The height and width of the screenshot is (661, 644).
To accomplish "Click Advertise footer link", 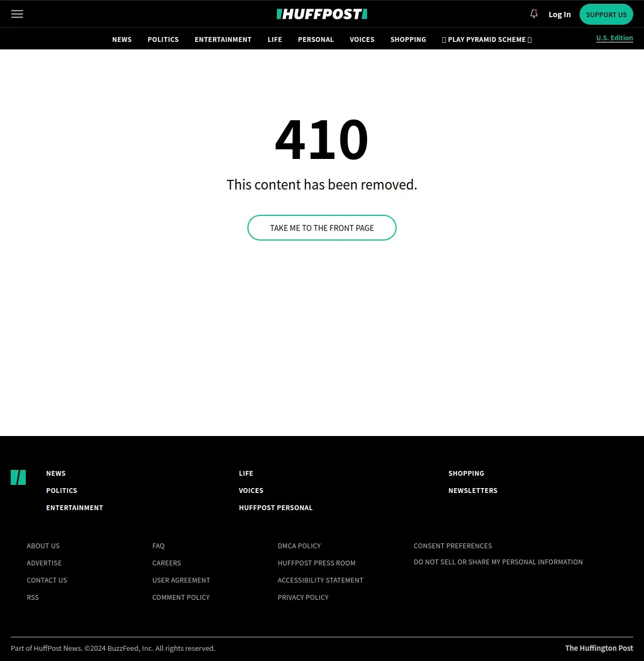I will tap(45, 563).
